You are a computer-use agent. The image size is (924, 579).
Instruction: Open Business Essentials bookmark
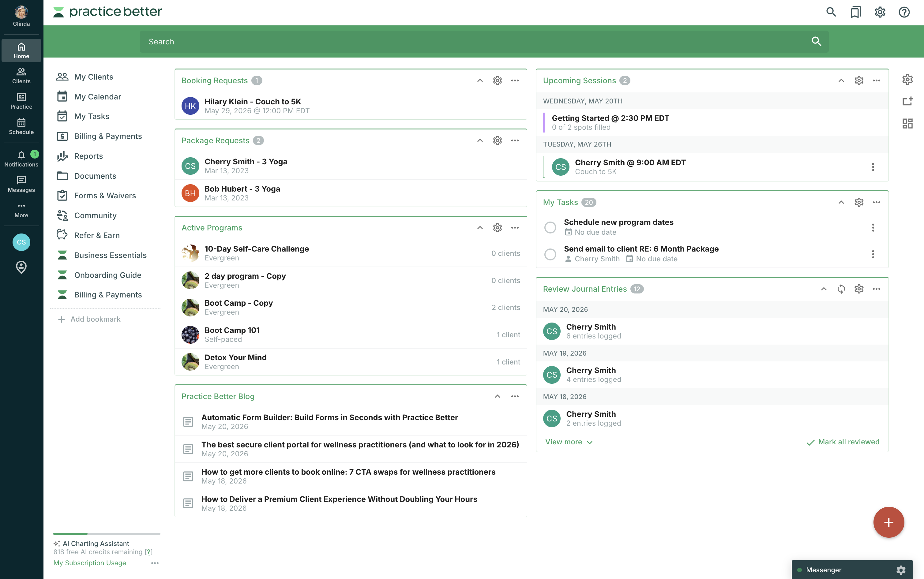(102, 255)
